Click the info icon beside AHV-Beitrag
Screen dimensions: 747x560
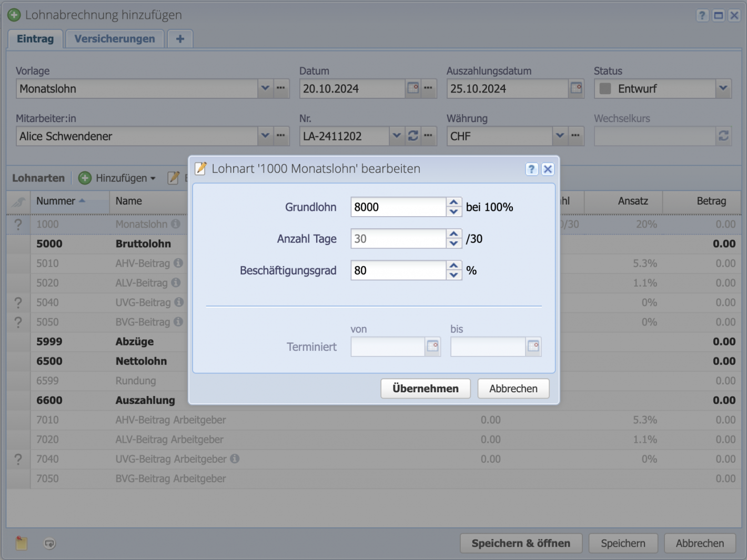(x=178, y=263)
